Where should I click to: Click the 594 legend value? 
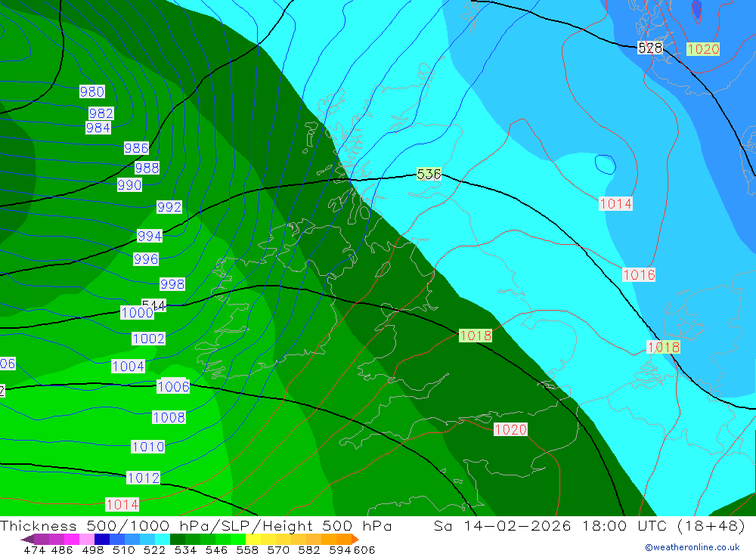coord(340,549)
